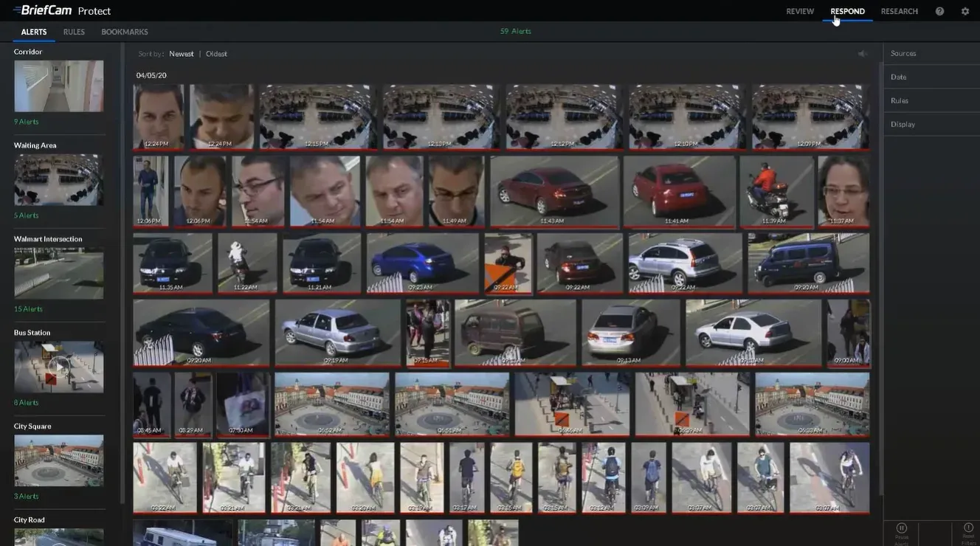Expand the Display filter panel

pos(931,124)
